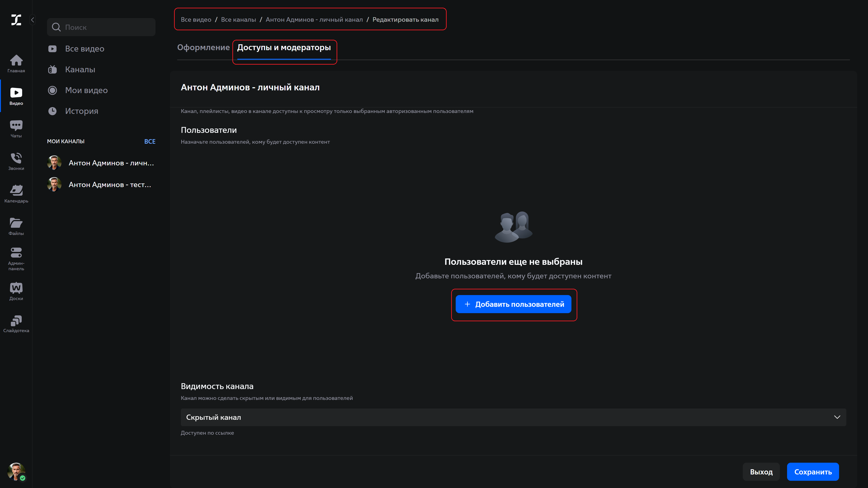Exit editing with the Выход button

click(x=761, y=472)
